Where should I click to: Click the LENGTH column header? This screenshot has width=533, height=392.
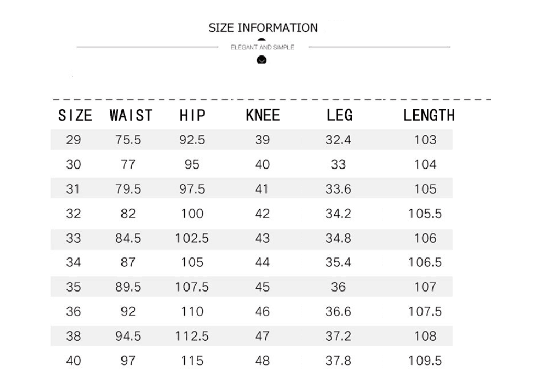point(429,115)
